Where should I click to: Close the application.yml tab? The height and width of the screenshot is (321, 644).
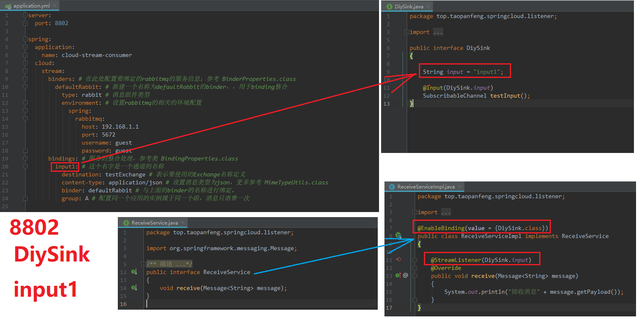[55, 6]
